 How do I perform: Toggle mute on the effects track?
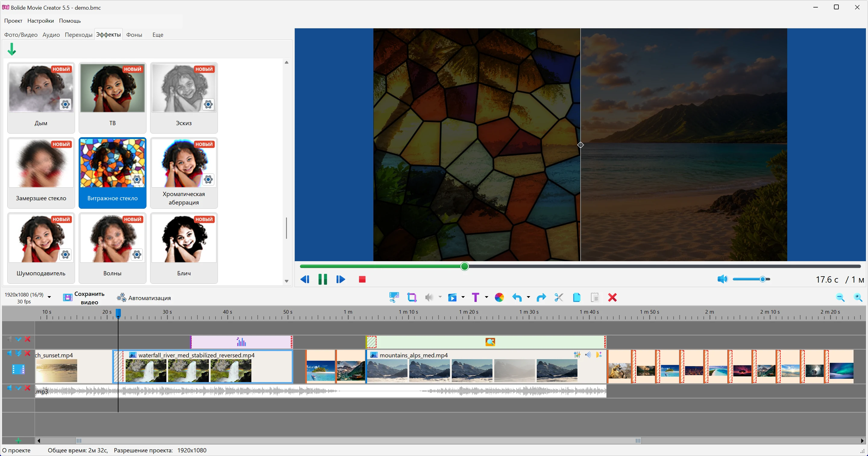point(9,339)
